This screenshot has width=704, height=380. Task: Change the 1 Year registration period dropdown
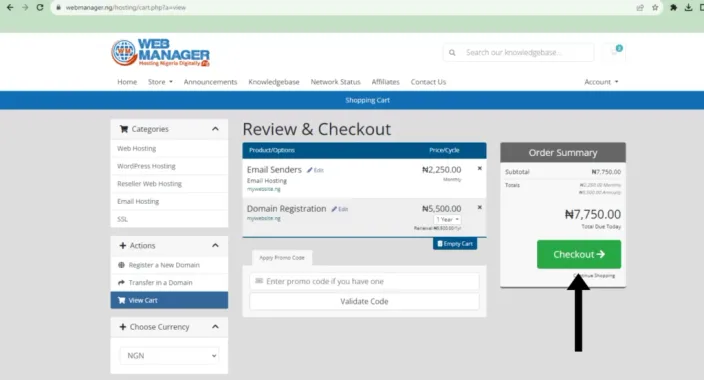[447, 219]
